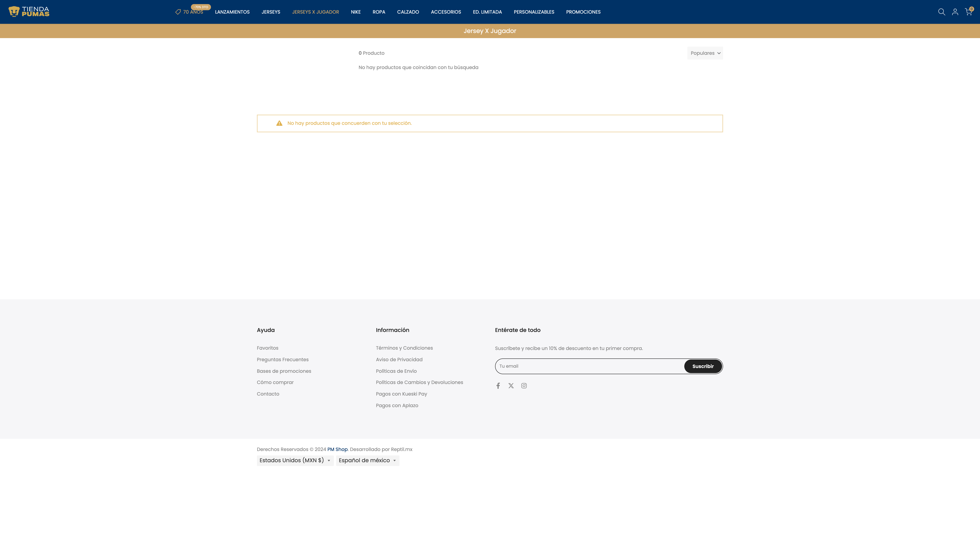Open the Español de méxico language dropdown
This screenshot has height=551, width=980.
pos(367,461)
